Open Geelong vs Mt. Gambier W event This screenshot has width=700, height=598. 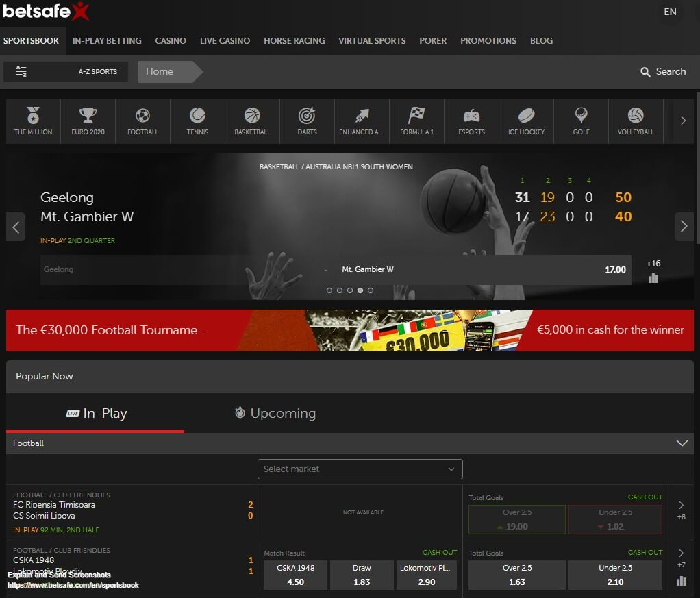point(86,207)
